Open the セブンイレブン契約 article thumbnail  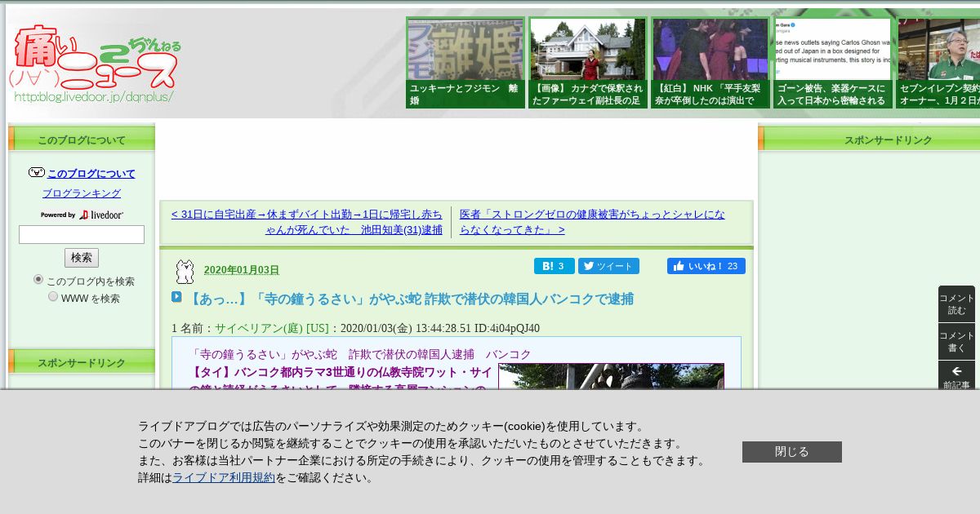[x=938, y=63]
